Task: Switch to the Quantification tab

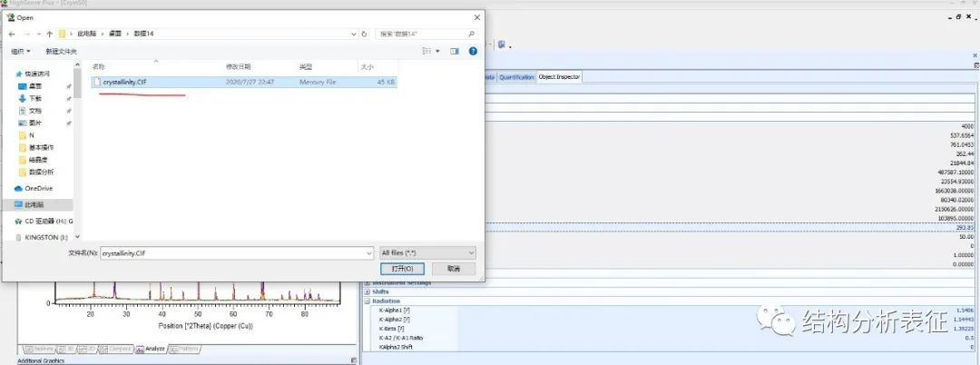Action: (x=517, y=77)
